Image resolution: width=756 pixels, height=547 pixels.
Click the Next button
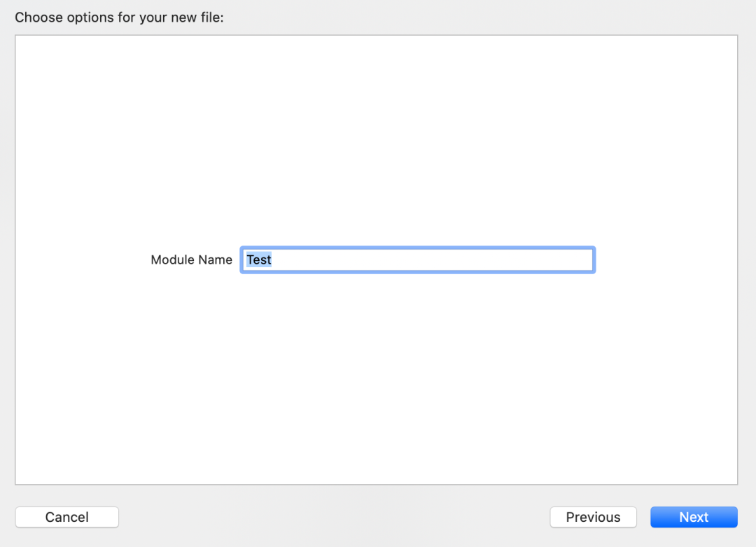click(x=693, y=517)
